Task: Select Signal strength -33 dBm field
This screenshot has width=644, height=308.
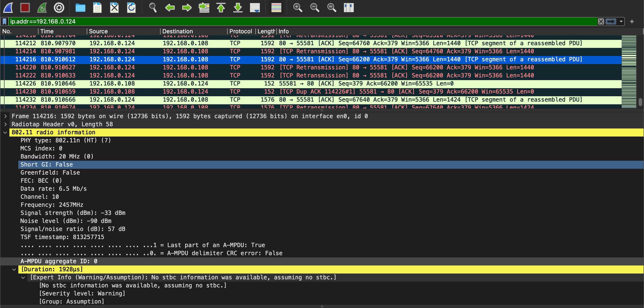Action: tap(331, 213)
